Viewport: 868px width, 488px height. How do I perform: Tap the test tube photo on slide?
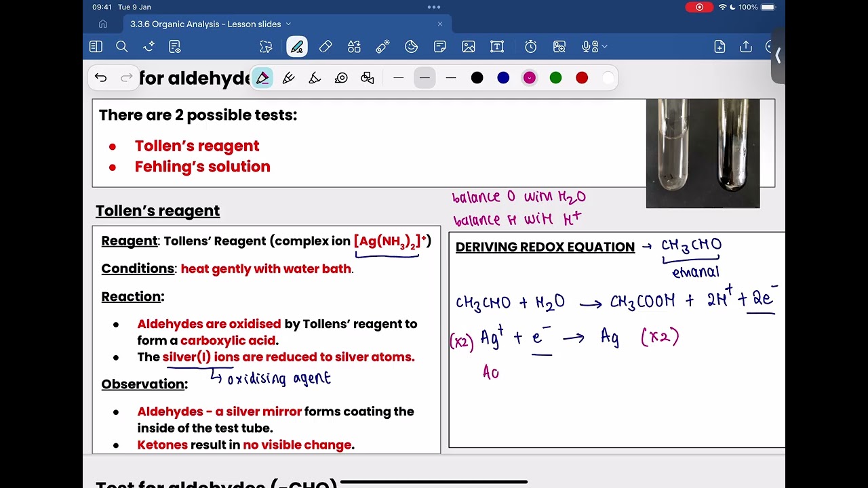[x=703, y=153]
